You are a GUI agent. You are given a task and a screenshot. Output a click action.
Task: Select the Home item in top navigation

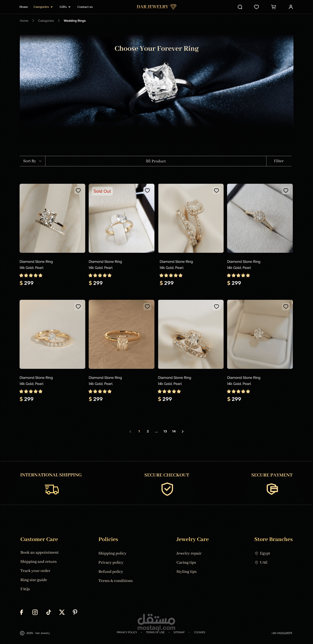(x=24, y=7)
